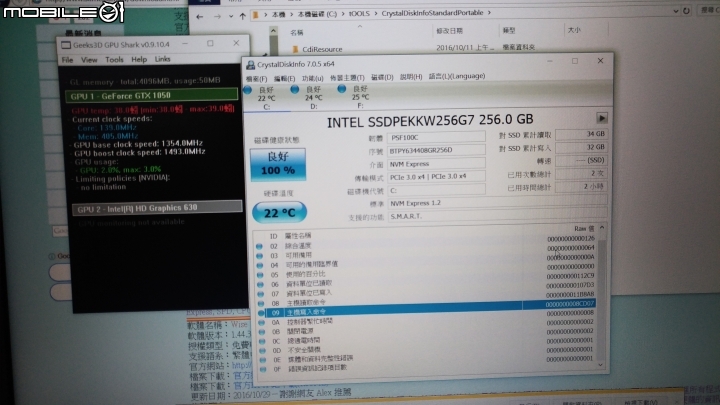The width and height of the screenshot is (720, 405).
Task: Click interface field showing NVM Express
Action: click(436, 163)
